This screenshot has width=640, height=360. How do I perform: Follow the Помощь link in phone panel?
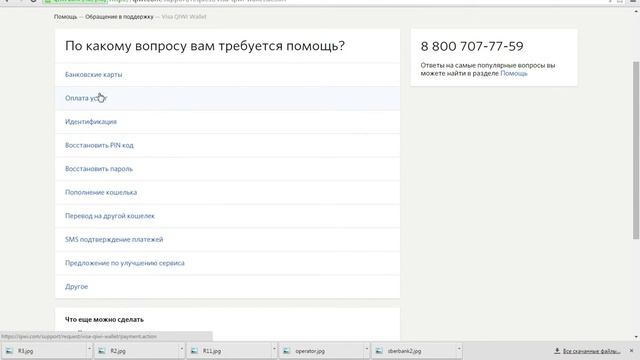click(x=514, y=73)
